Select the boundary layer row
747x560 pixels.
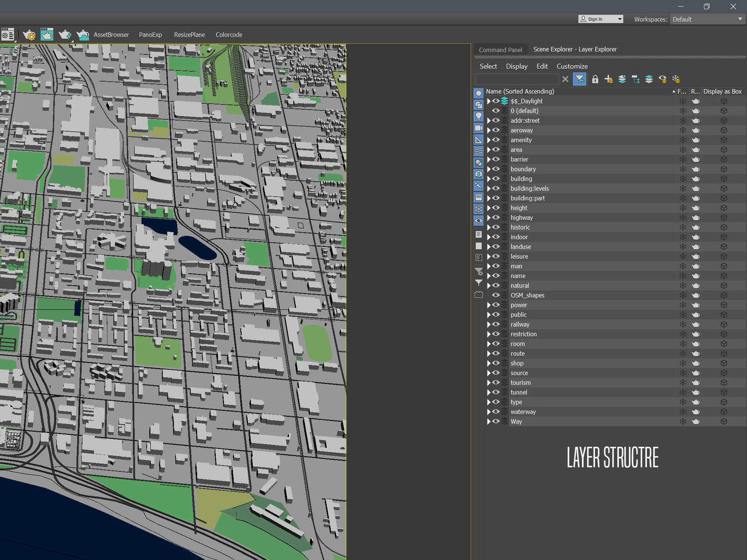[x=615, y=169]
